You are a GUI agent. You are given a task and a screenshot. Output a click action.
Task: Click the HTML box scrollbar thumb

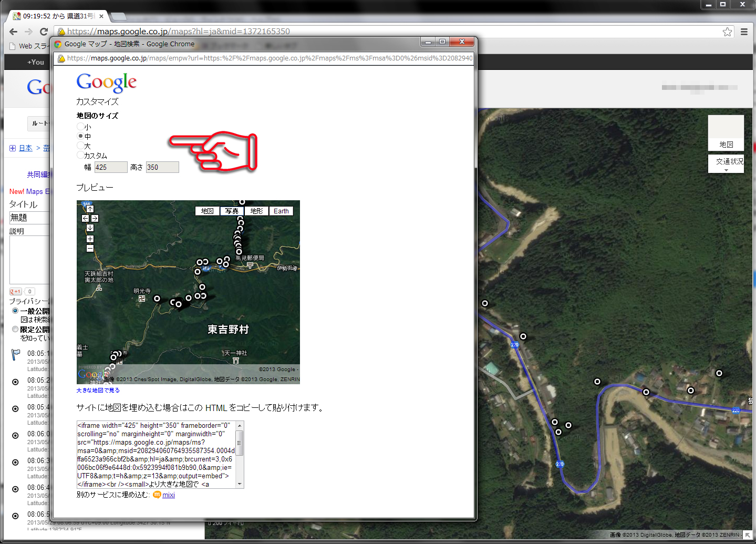[240, 443]
